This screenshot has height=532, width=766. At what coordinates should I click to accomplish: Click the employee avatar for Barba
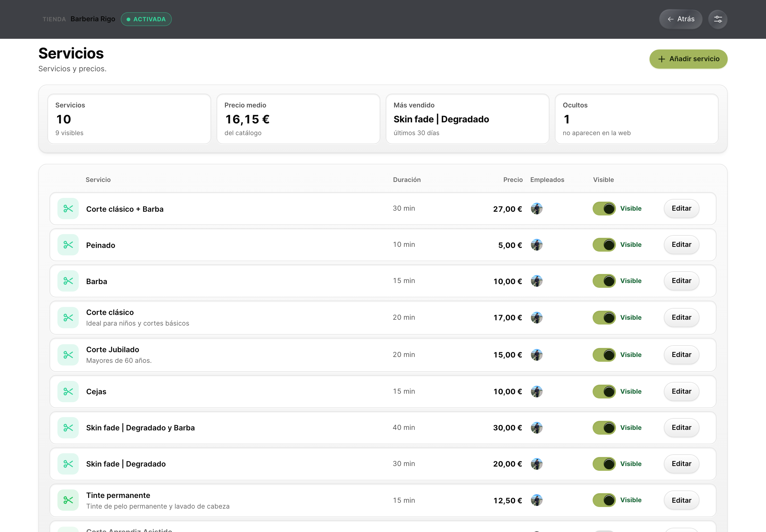pyautogui.click(x=536, y=281)
